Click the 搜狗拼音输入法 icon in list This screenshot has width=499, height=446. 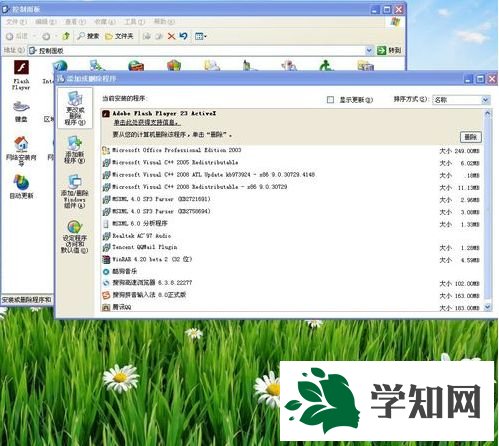point(106,295)
